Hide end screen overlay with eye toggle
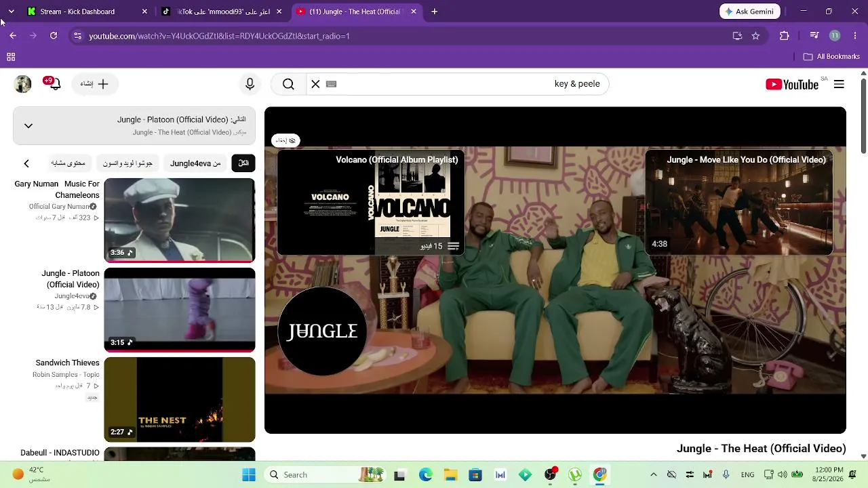Viewport: 868px width, 488px height. point(285,140)
